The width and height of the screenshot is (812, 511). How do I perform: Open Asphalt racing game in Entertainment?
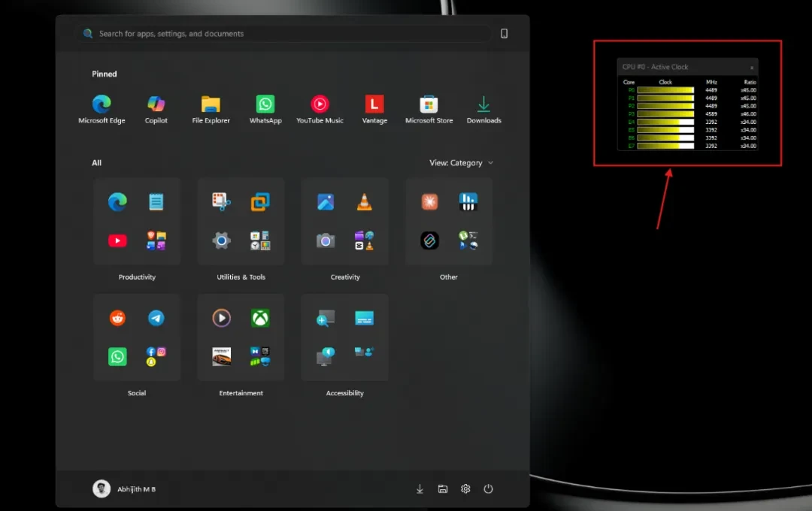(221, 357)
